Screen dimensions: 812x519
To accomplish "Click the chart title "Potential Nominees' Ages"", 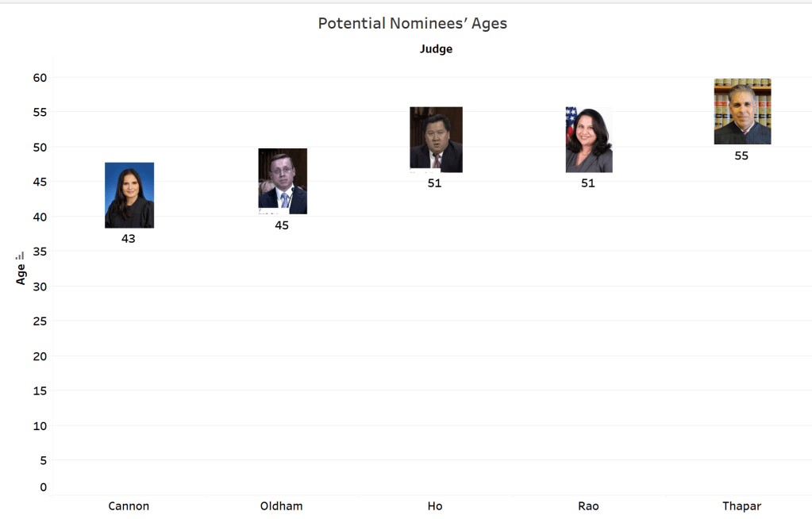I will coord(412,24).
